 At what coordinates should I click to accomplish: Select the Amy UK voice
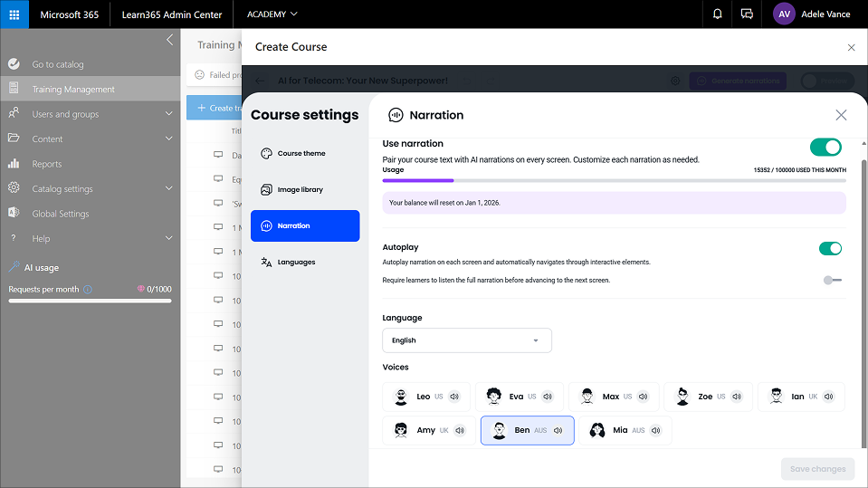(x=424, y=430)
